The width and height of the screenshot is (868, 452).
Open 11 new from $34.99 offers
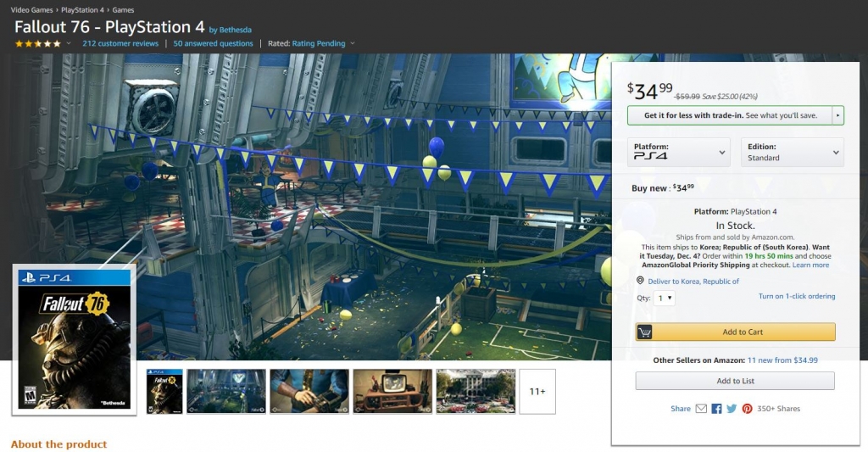782,360
